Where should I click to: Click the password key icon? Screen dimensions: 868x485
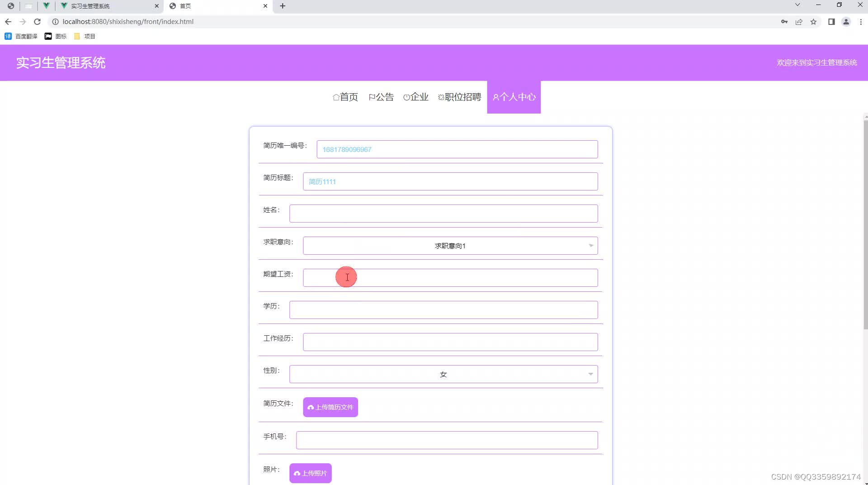coord(784,22)
